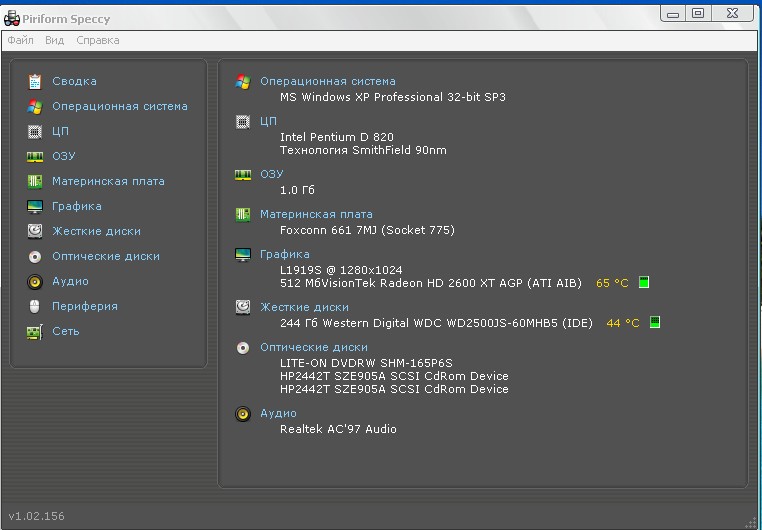Click the Сеть network icon in sidebar

[x=35, y=331]
